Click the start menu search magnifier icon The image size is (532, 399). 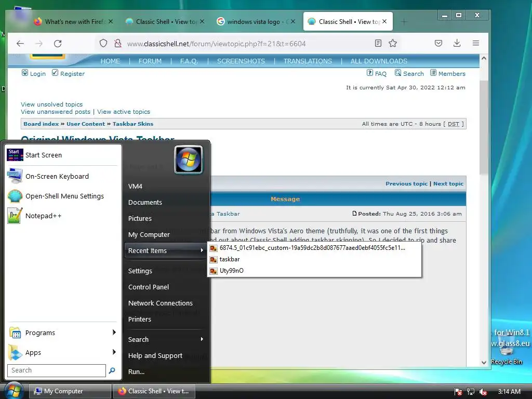[x=112, y=370]
